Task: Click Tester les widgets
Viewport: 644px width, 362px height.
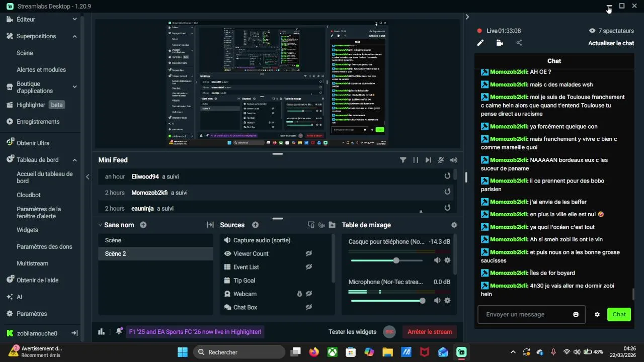Action: coord(352,332)
